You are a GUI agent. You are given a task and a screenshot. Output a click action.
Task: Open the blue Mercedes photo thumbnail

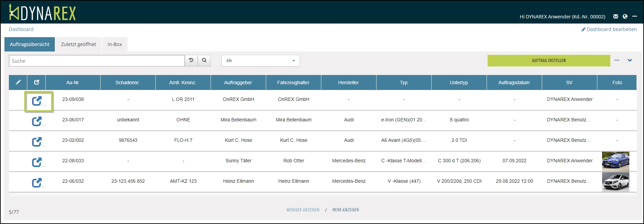pyautogui.click(x=615, y=161)
